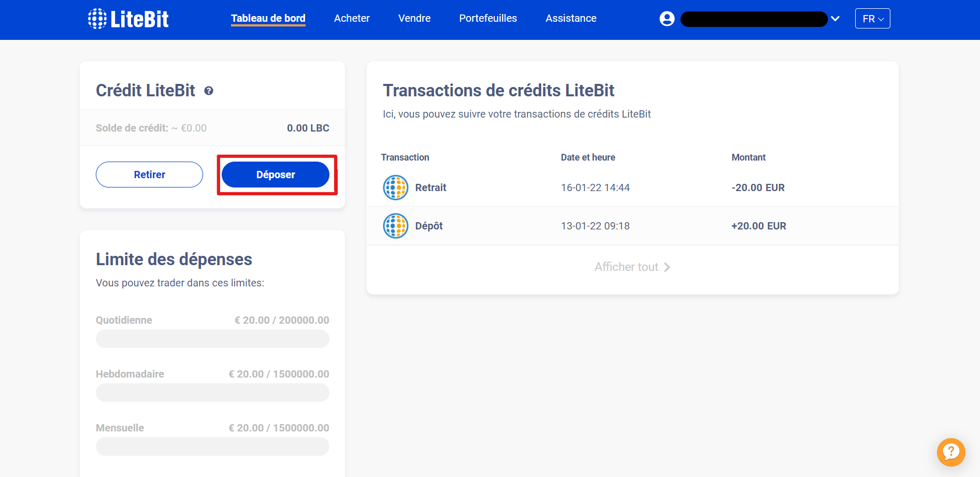Screen dimensions: 980x477
Task: Go to the Assistance page
Action: pyautogui.click(x=571, y=18)
